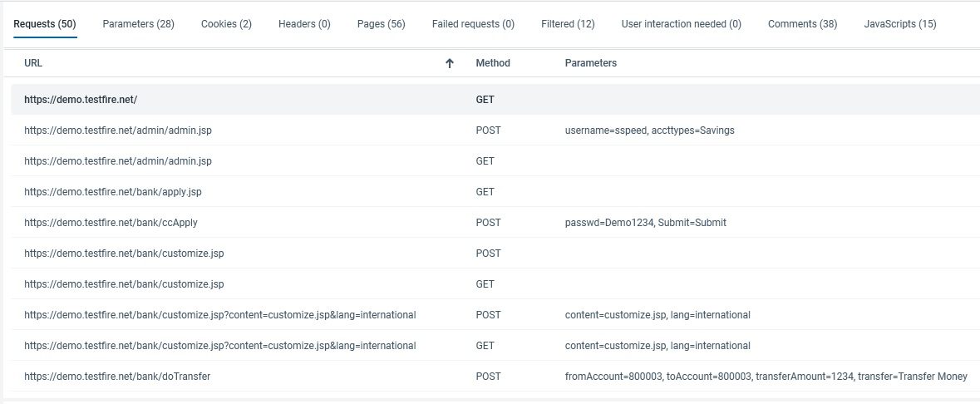Open the Filtered (12) tab
Image resolution: width=980 pixels, height=404 pixels.
click(568, 24)
